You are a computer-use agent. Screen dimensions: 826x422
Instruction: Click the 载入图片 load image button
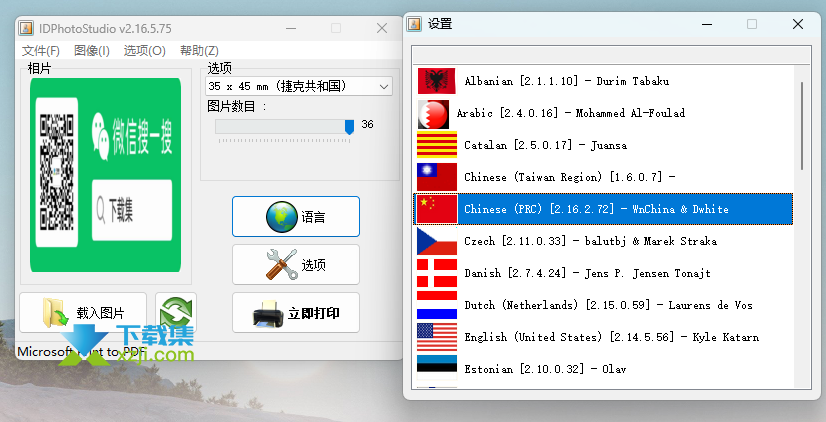click(x=83, y=313)
